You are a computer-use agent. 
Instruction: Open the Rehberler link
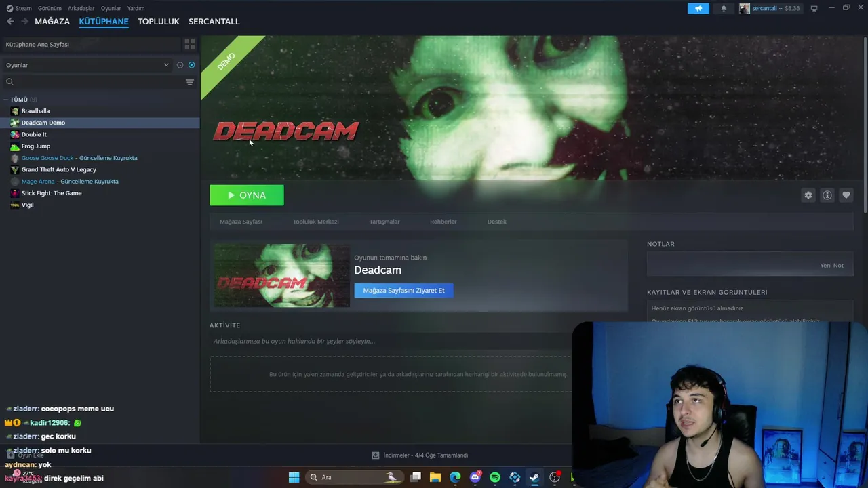point(443,222)
